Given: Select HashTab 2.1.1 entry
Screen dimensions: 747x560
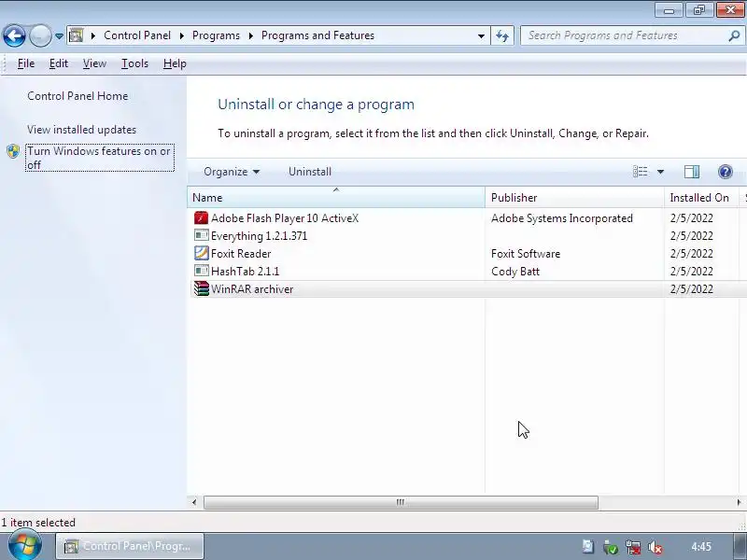Looking at the screenshot, I should [245, 272].
